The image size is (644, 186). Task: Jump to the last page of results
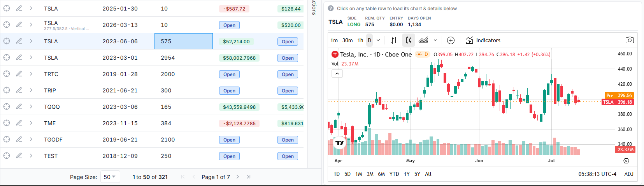pyautogui.click(x=249, y=177)
